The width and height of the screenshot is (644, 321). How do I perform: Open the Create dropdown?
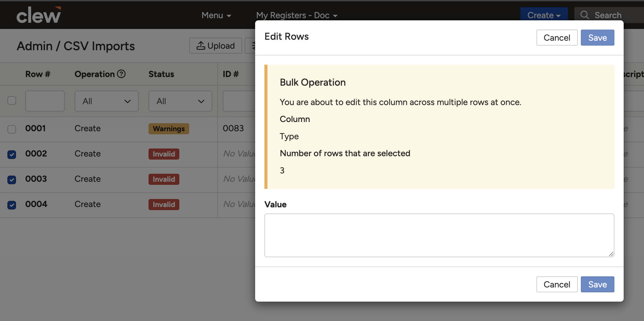click(544, 15)
